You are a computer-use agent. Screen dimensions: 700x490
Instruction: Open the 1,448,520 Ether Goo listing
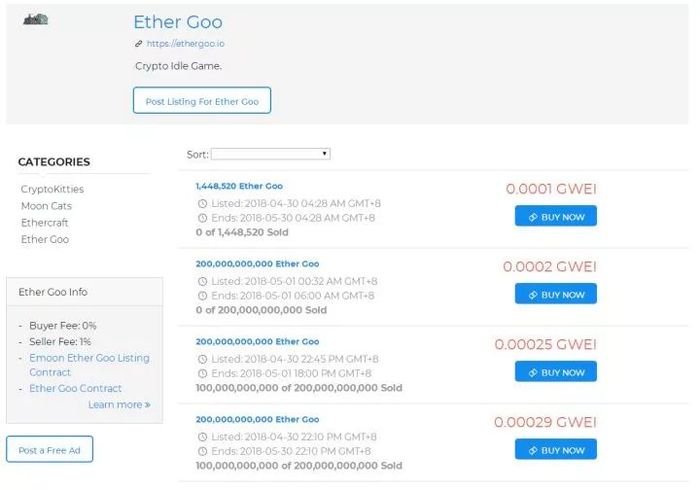point(239,186)
